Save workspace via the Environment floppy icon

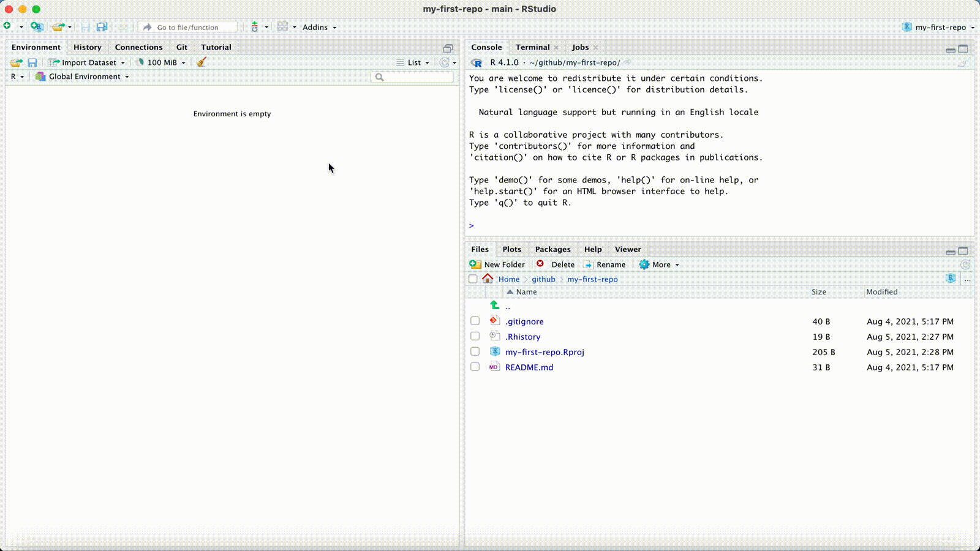click(x=32, y=62)
